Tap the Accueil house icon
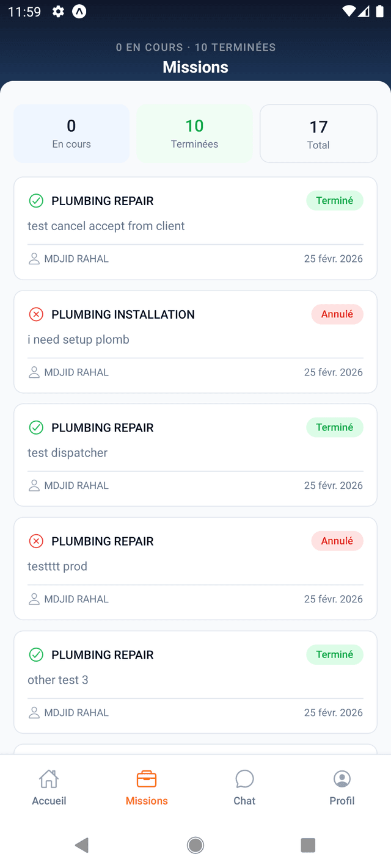 pyautogui.click(x=49, y=779)
